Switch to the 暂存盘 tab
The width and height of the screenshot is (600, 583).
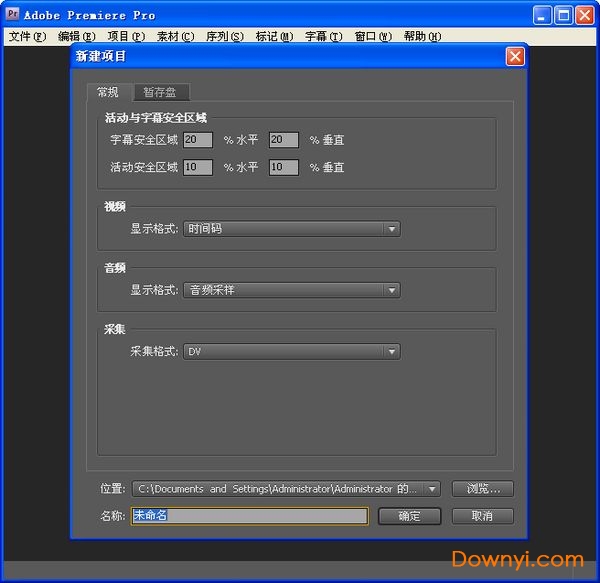[161, 92]
